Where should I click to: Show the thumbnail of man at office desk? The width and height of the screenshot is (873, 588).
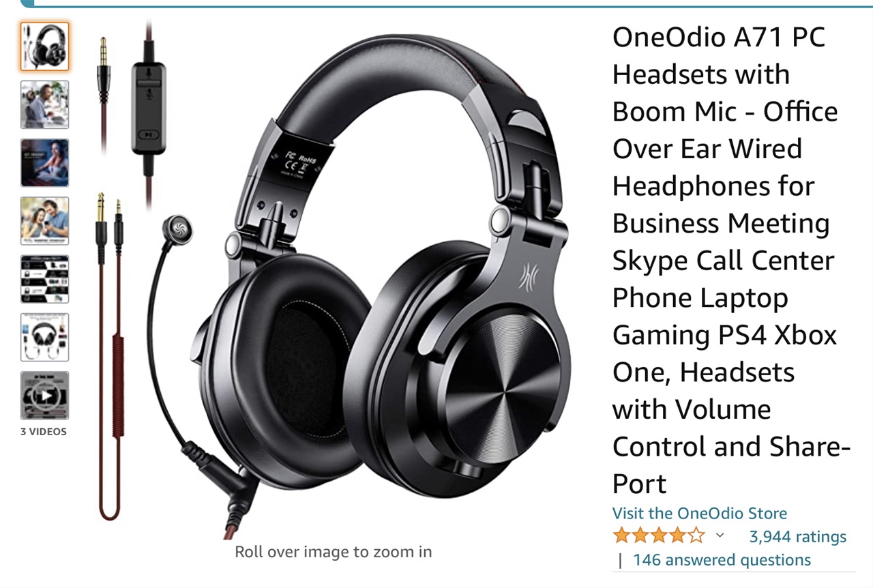[x=44, y=104]
